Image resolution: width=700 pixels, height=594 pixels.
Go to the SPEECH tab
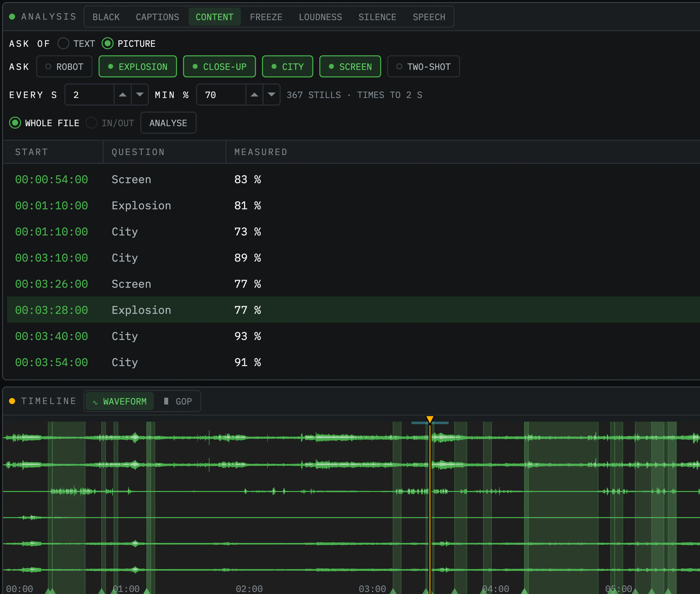pyautogui.click(x=429, y=17)
